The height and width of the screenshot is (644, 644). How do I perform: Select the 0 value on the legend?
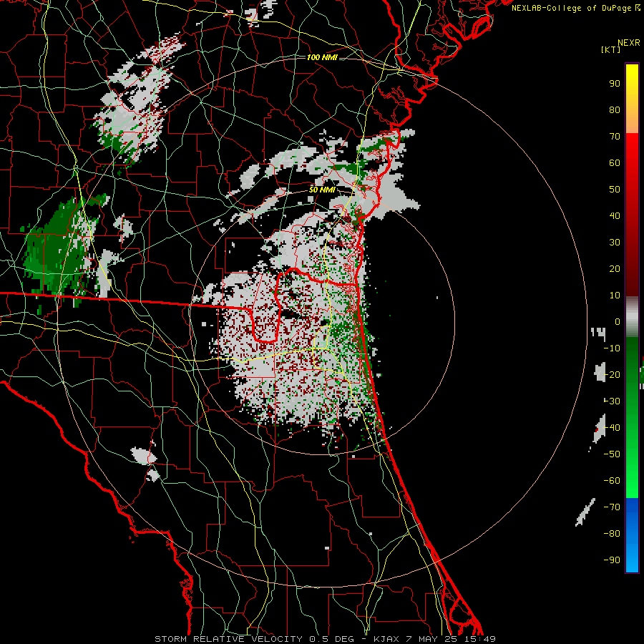(x=618, y=321)
